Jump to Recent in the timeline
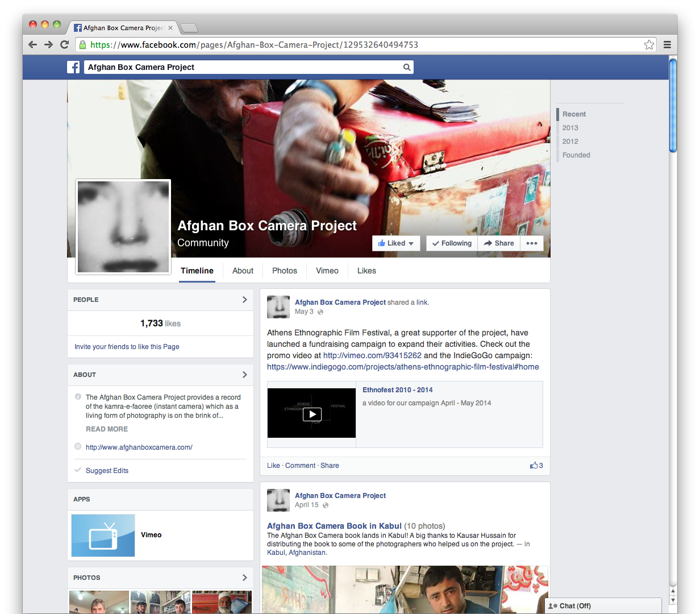The width and height of the screenshot is (700, 614). click(574, 114)
